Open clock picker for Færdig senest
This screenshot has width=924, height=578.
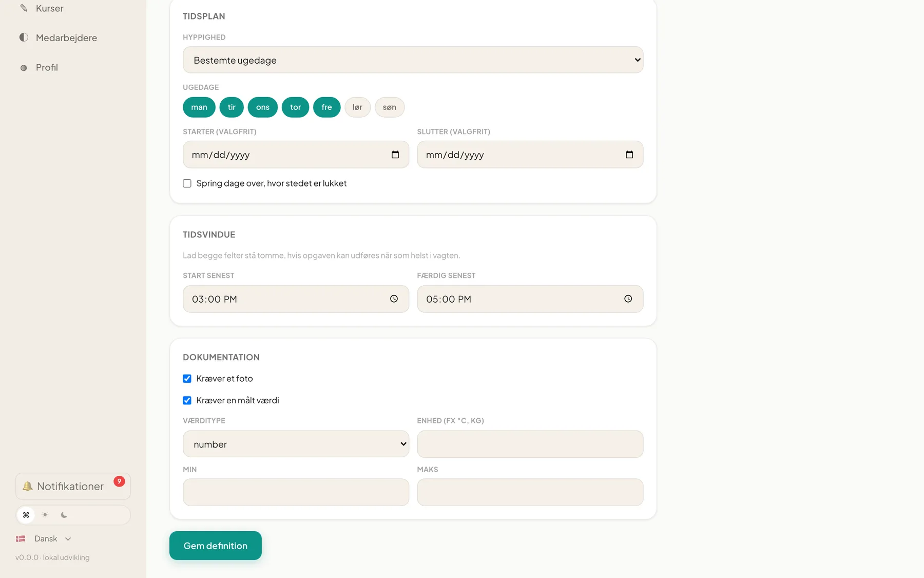[628, 299]
